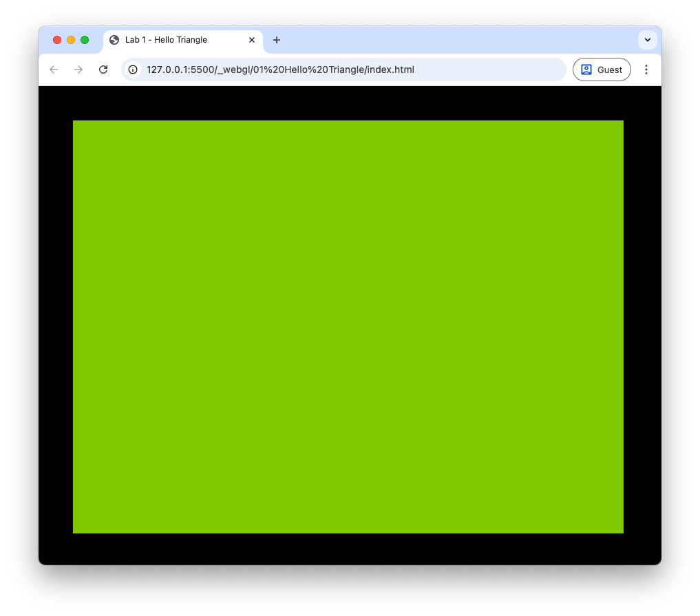This screenshot has width=700, height=616.
Task: Click the Guest avatar icon
Action: (x=586, y=70)
